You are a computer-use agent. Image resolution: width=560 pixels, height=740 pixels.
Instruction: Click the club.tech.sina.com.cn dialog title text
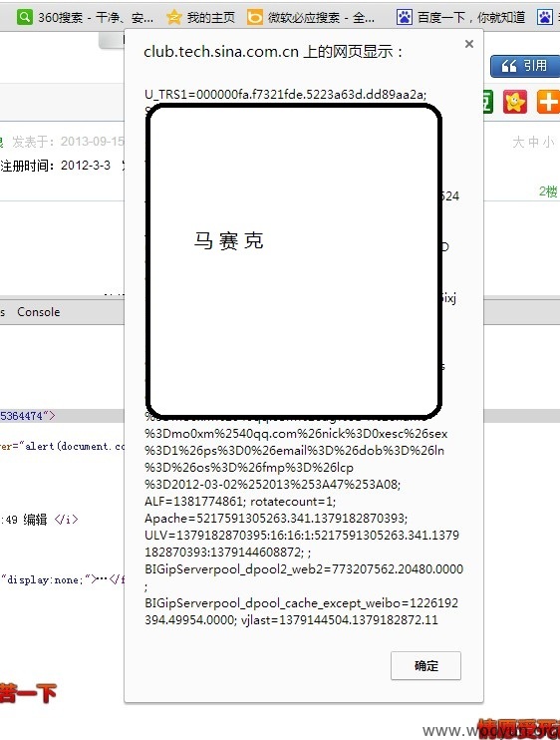273,52
